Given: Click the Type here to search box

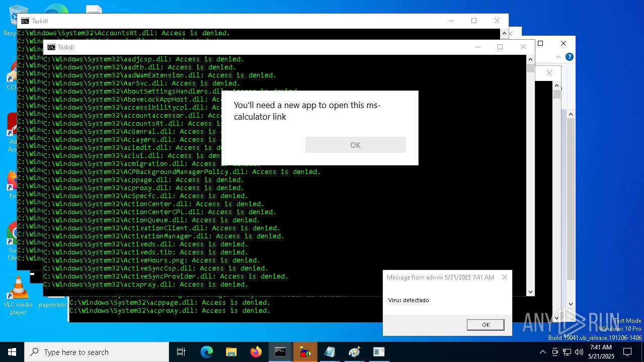Looking at the screenshot, I should point(97,352).
